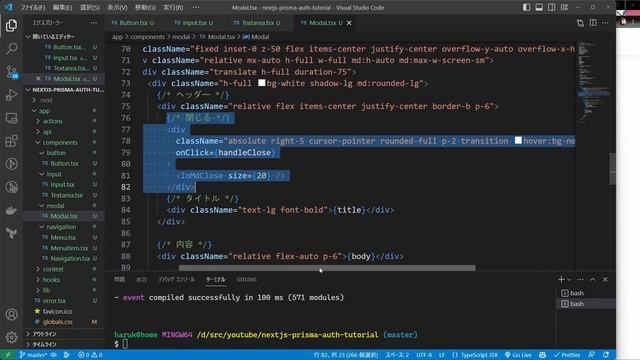Switch to the Button.tsx editor tab
640x360 pixels.
(133, 23)
